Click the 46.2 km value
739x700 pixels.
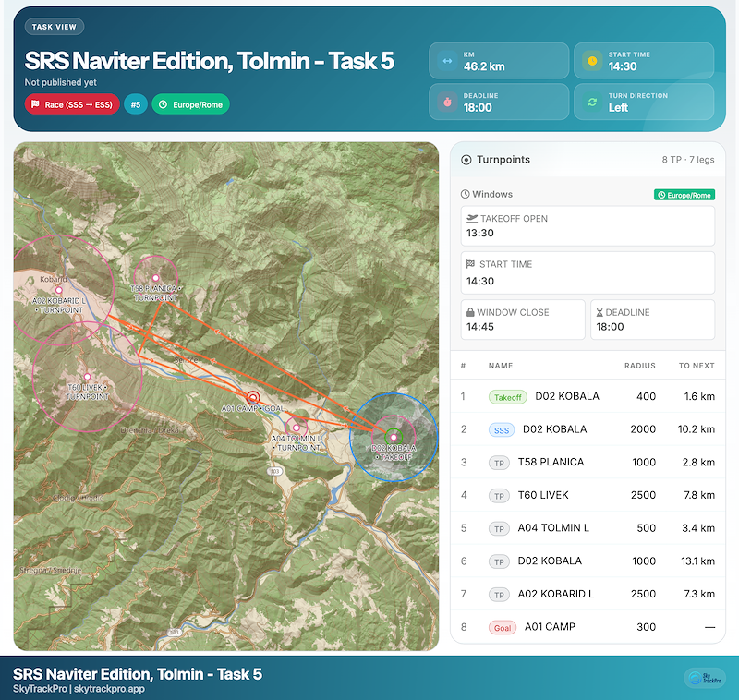coord(483,66)
